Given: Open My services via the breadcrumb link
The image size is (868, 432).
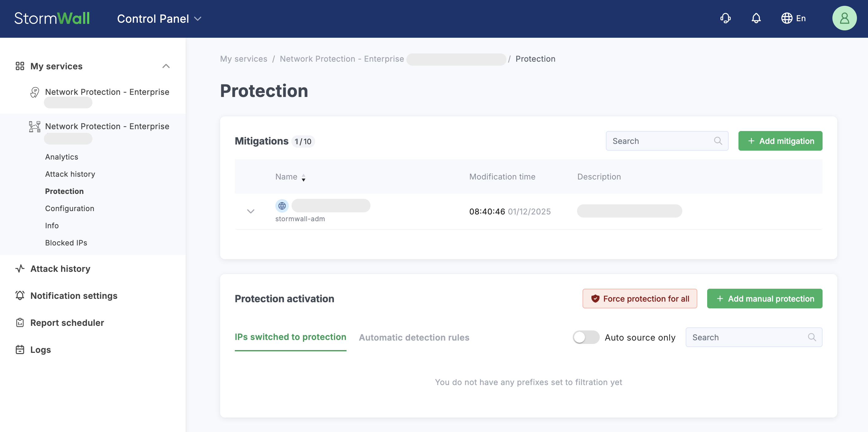Looking at the screenshot, I should (243, 59).
